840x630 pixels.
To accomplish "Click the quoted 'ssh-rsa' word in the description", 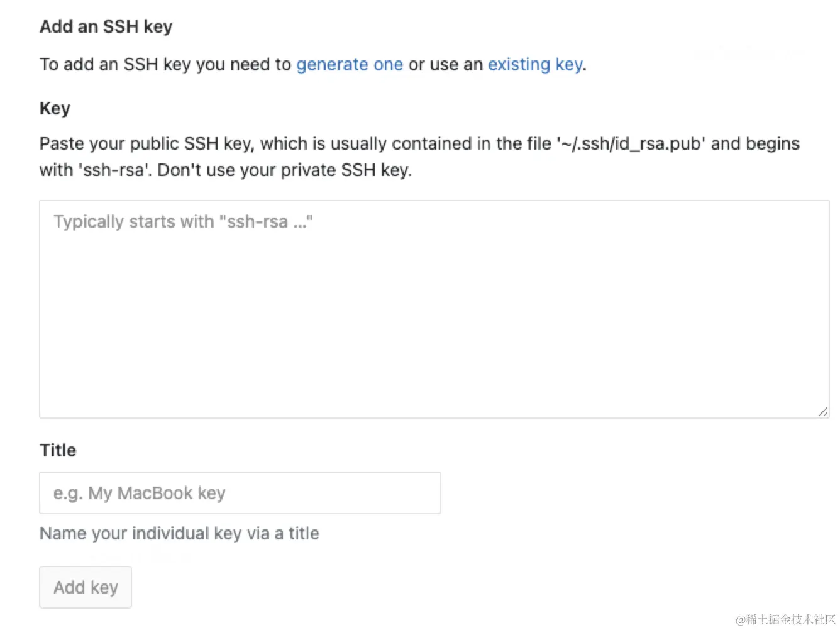I will coord(115,170).
